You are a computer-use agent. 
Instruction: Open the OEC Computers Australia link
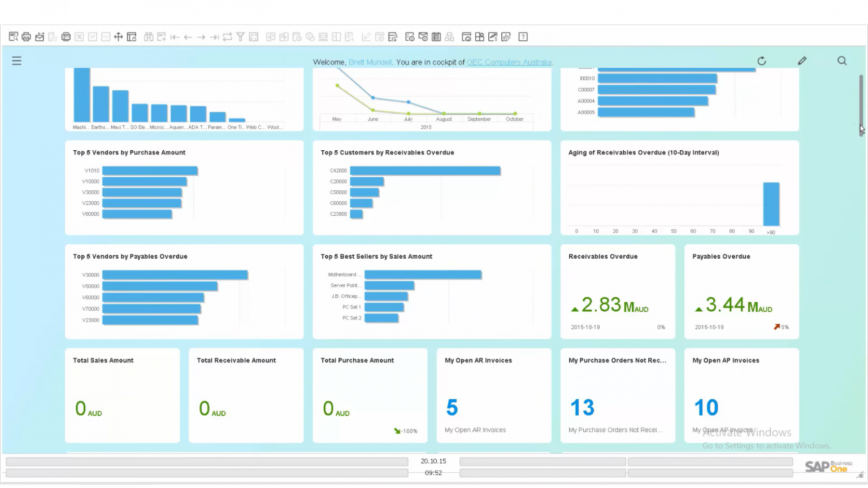click(x=509, y=62)
